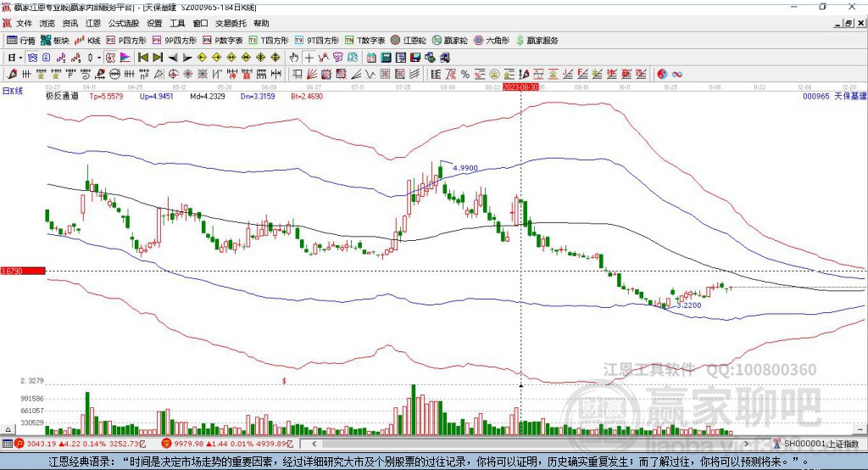Toggle the colorful flag chart icon
868x470 pixels.
125,58
